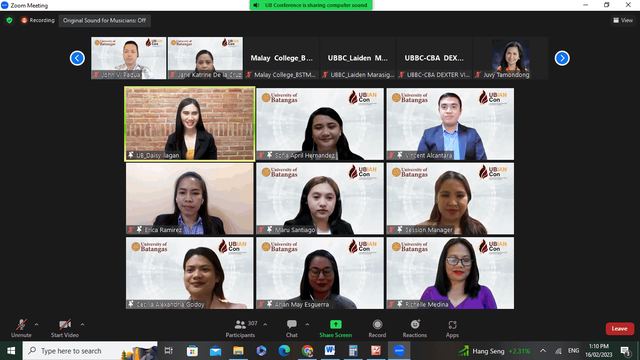Open video options caret beside Start Video
Image resolution: width=640 pixels, height=360 pixels.
82,324
